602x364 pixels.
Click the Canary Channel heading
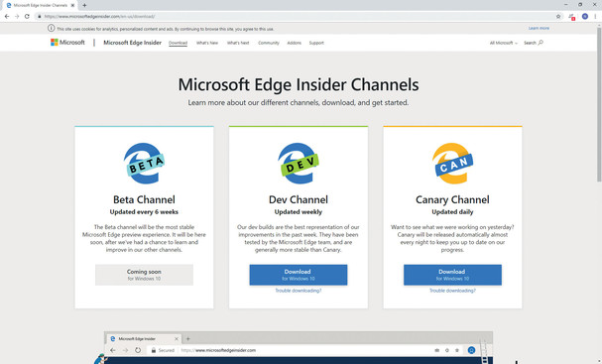(452, 199)
